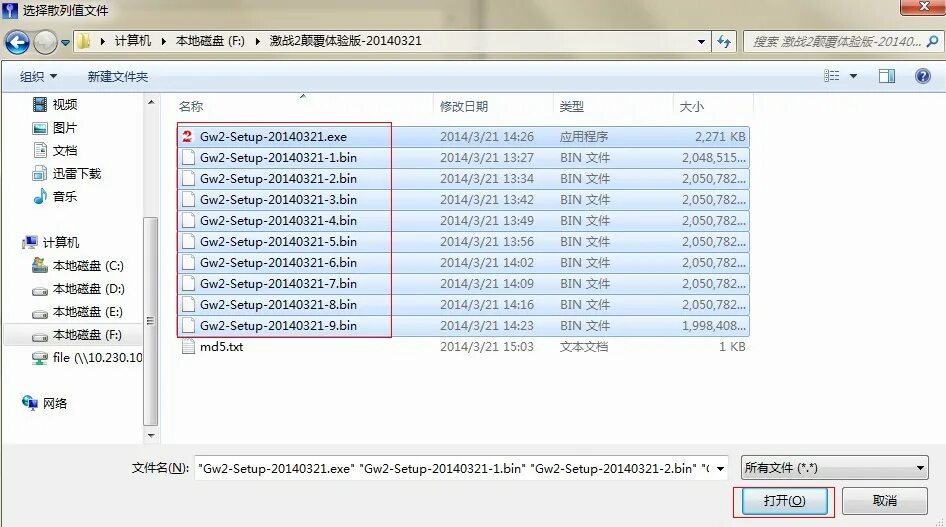The width and height of the screenshot is (946, 527).
Task: Select file Gw2-Setup-20140321-8.bin
Action: click(x=463, y=305)
